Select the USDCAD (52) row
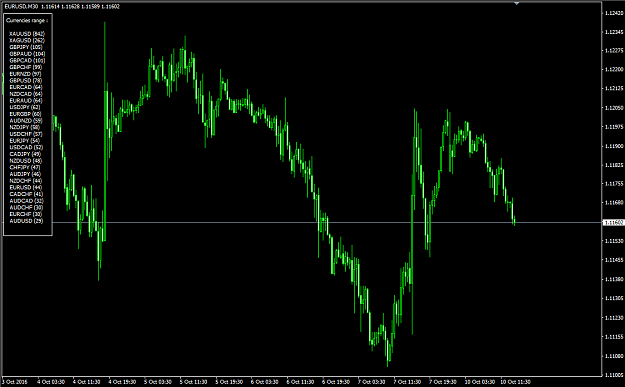 click(x=26, y=147)
